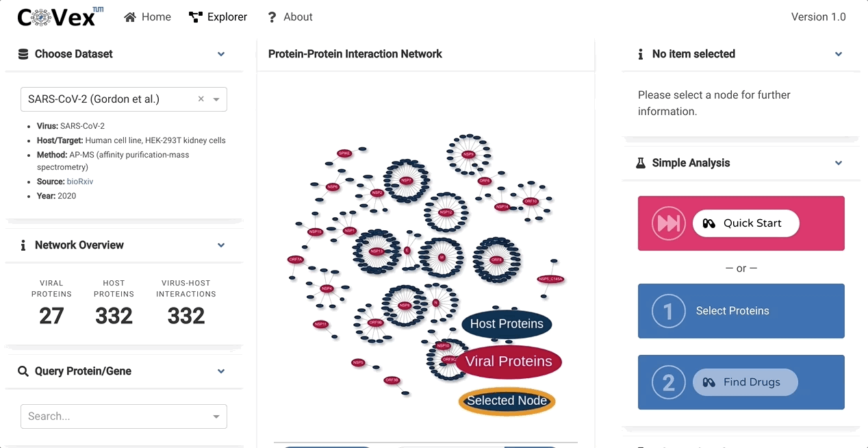Collapse the Simple Analysis panel
The height and width of the screenshot is (448, 868).
pyautogui.click(x=839, y=163)
